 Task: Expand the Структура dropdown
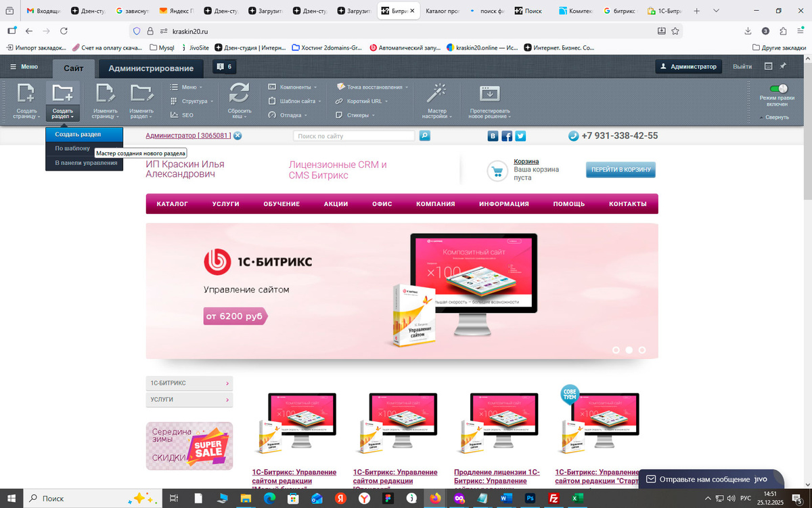pyautogui.click(x=192, y=101)
